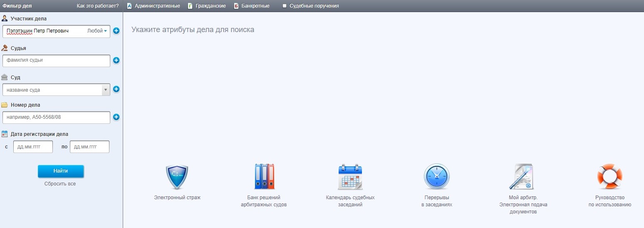644x228 pixels.
Task: Open Банк решений арбитражных судов folders icon
Action: [264, 177]
